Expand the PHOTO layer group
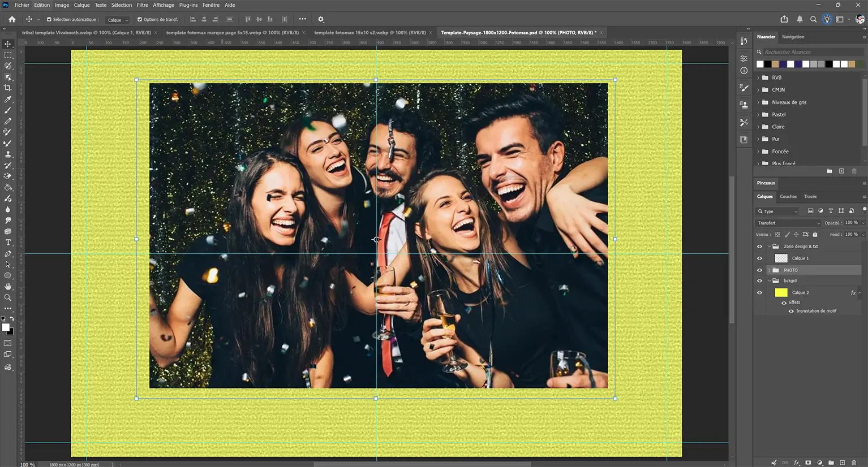868x467 pixels. coord(769,270)
